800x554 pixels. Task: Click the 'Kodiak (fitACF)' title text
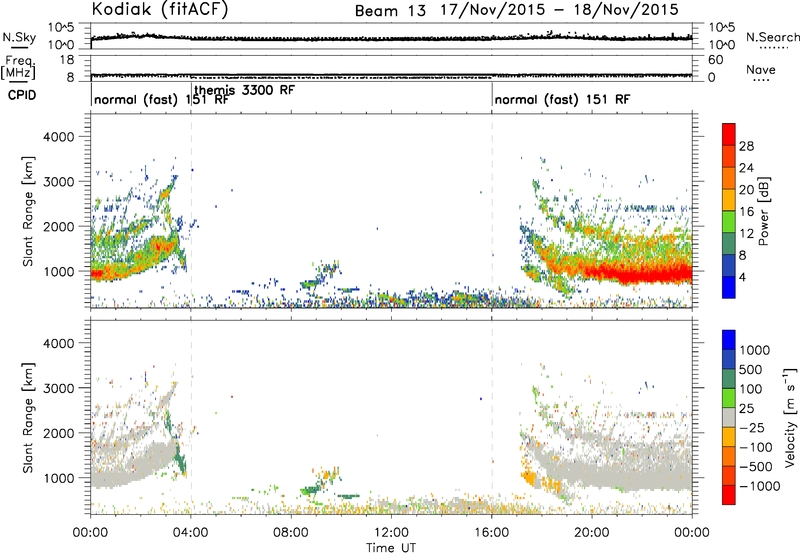[x=160, y=10]
